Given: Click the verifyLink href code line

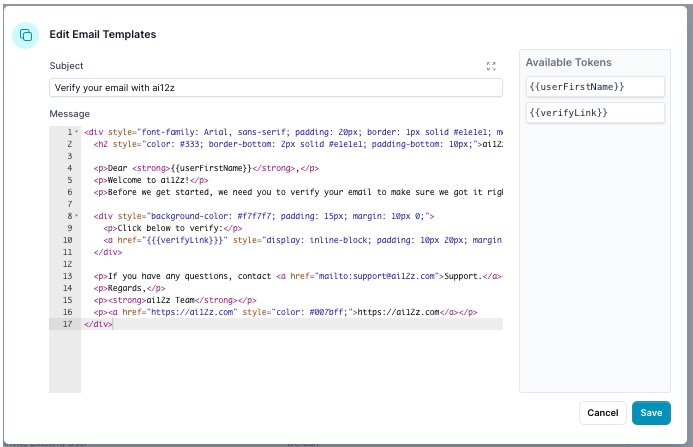Looking at the screenshot, I should [x=303, y=240].
